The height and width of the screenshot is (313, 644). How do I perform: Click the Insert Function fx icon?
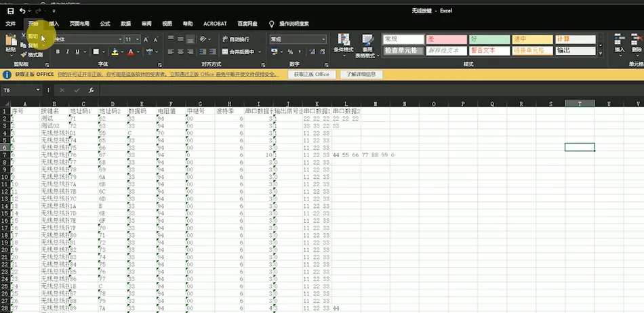[x=92, y=90]
